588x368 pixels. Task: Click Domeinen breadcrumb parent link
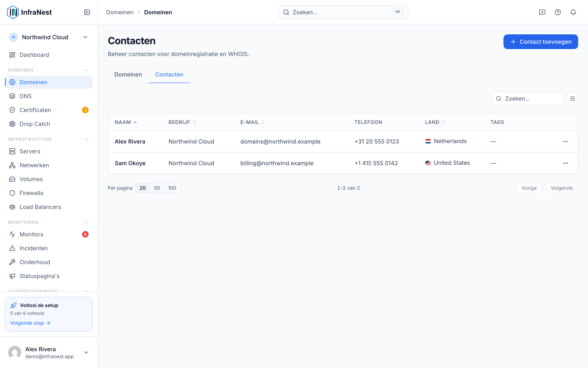[120, 12]
